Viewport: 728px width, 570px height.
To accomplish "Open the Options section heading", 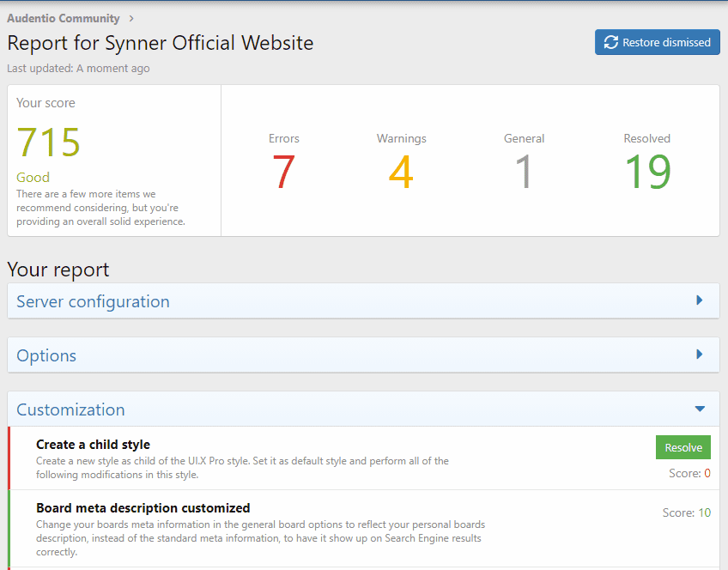I will click(46, 355).
